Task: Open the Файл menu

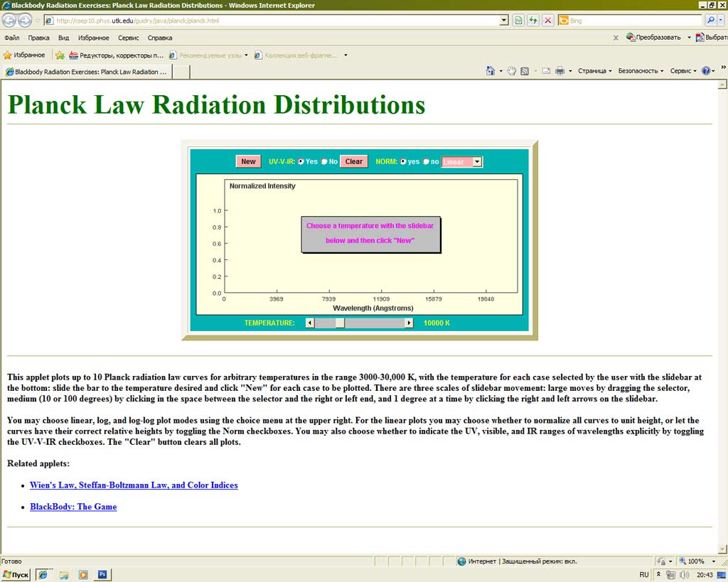Action: click(11, 38)
